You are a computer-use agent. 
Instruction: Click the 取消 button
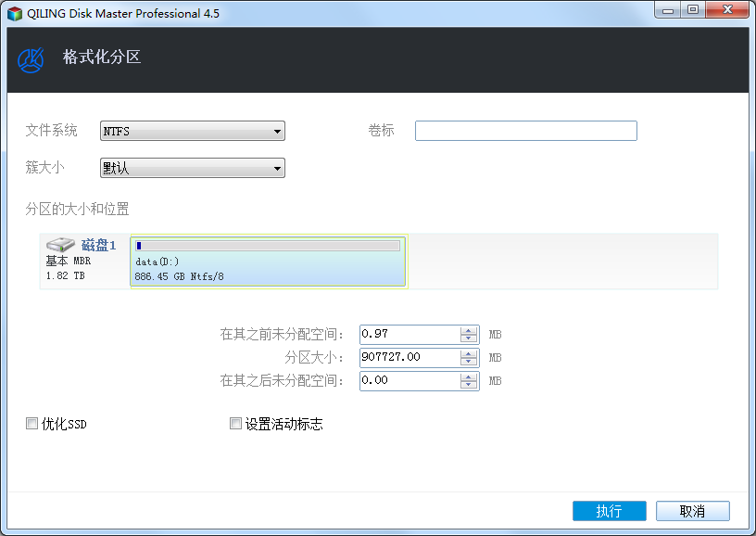coord(693,511)
